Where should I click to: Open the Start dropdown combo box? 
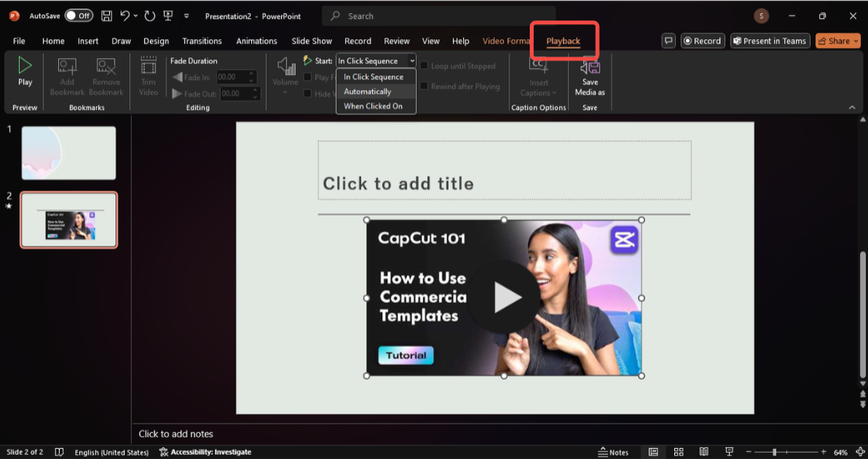[376, 61]
